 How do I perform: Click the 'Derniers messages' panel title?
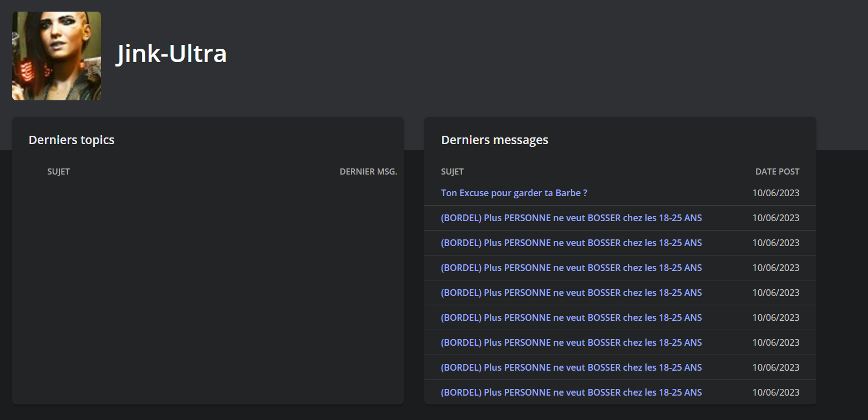point(494,140)
